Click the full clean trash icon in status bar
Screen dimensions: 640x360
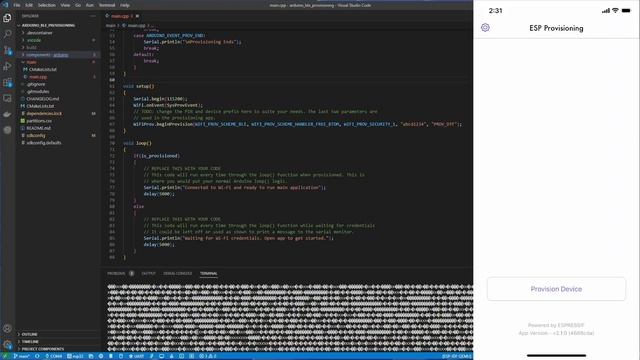point(111,356)
